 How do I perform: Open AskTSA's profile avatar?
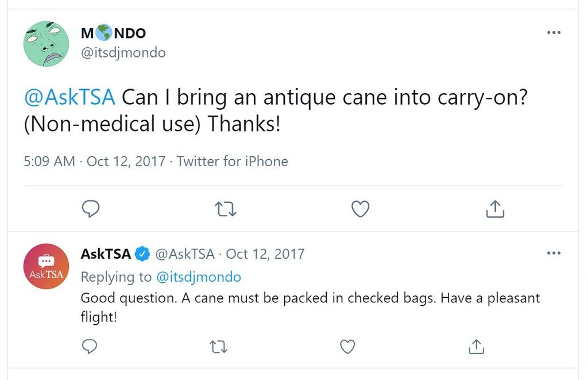[x=46, y=266]
